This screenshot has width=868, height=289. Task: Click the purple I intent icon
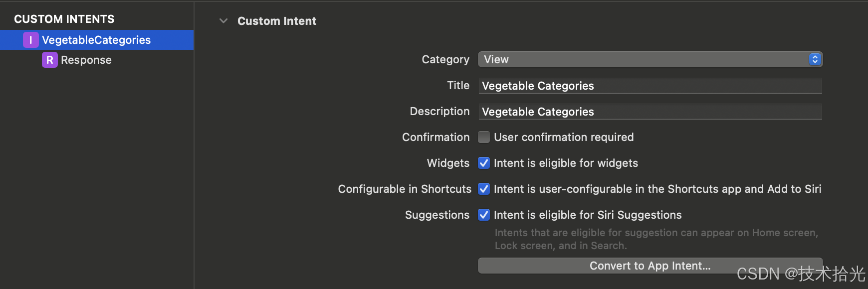pyautogui.click(x=30, y=40)
